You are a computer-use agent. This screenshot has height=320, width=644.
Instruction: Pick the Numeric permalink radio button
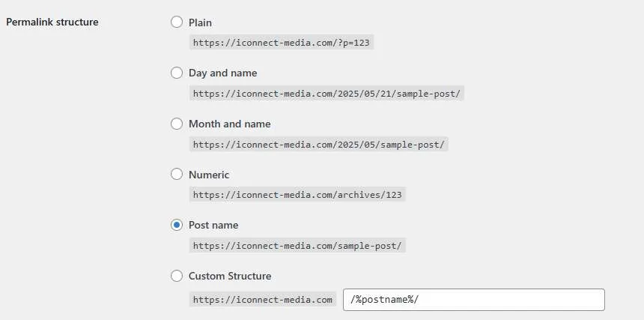point(177,175)
